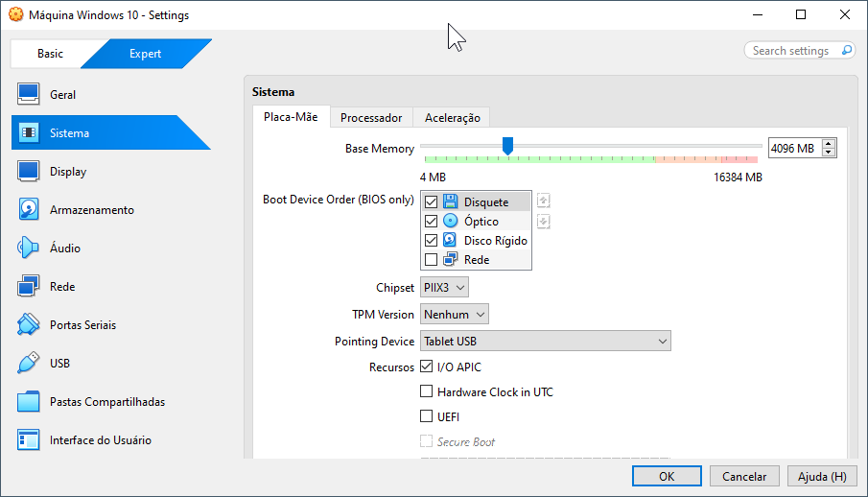Viewport: 868px width, 497px height.
Task: Switch to the Processador tab
Action: click(371, 118)
